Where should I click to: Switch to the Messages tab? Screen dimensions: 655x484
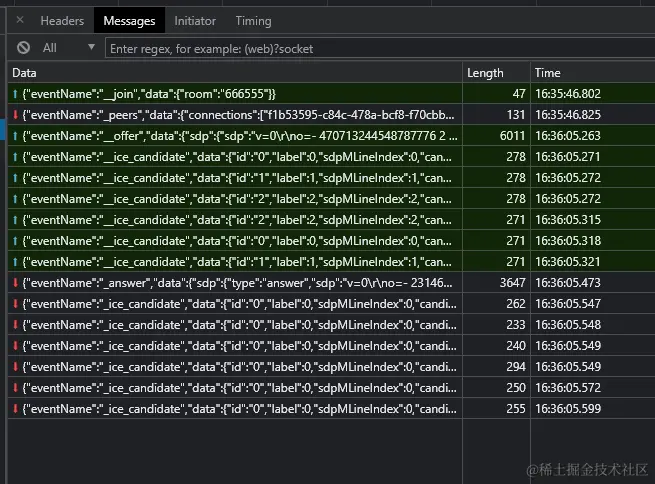pos(129,21)
